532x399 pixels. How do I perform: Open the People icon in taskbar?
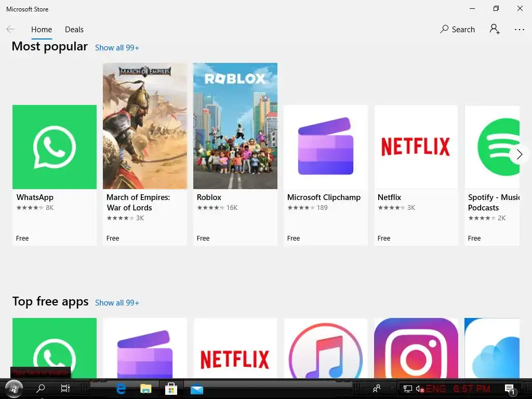coord(377,388)
